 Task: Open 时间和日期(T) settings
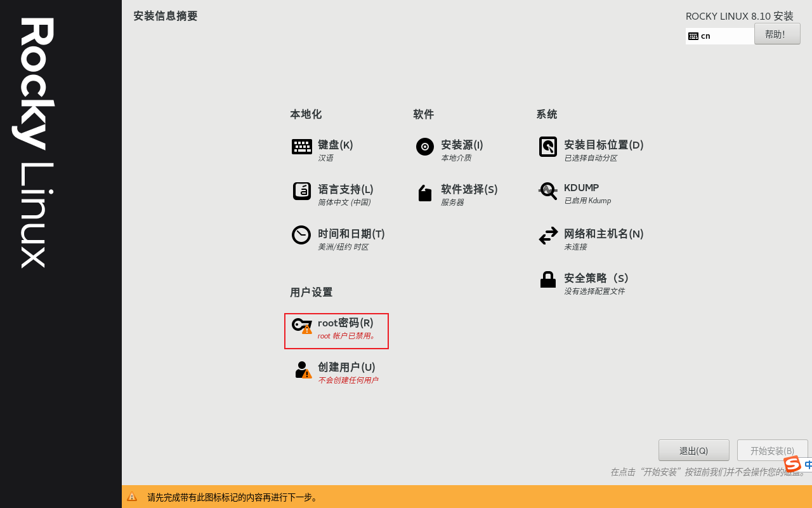coord(351,234)
